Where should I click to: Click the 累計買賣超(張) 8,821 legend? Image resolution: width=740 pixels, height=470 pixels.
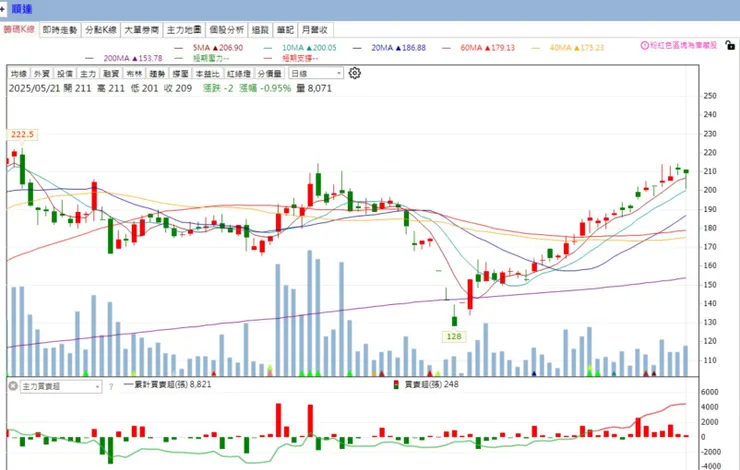[x=168, y=384]
